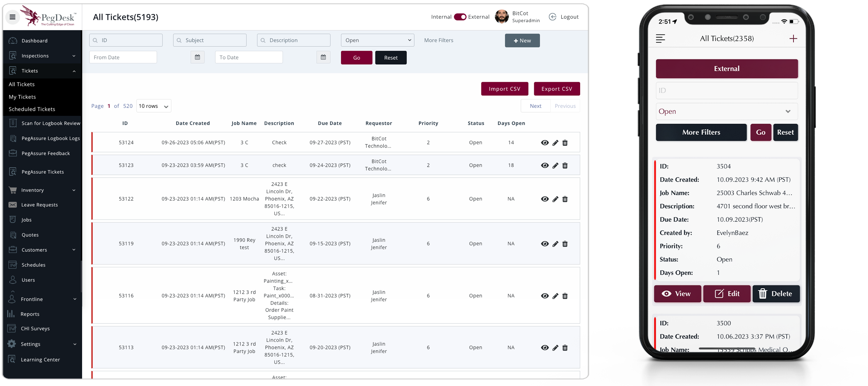
Task: Go to Scheduled Tickets in sidebar
Action: pyautogui.click(x=32, y=109)
